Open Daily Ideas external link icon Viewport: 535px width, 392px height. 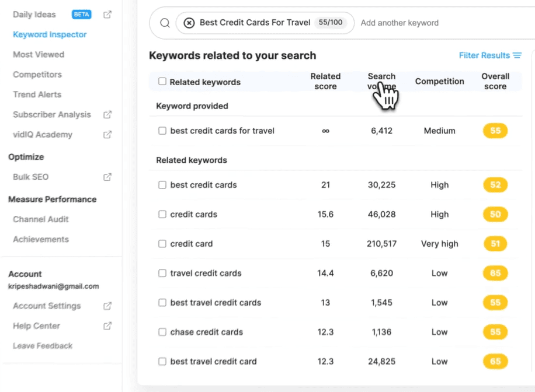tap(107, 14)
